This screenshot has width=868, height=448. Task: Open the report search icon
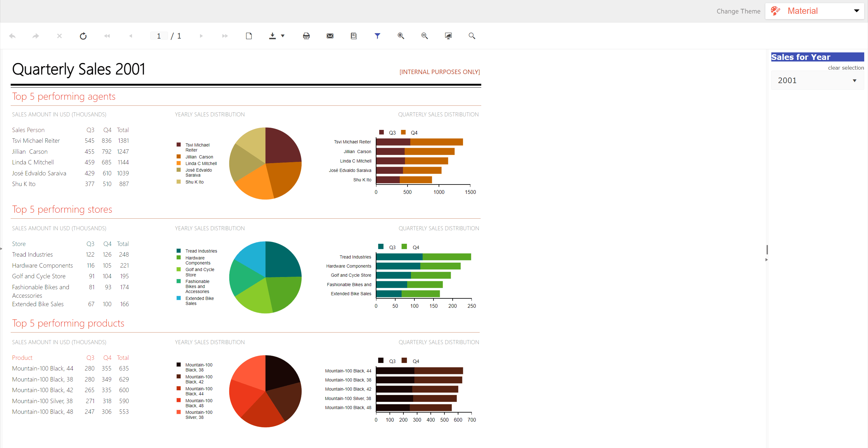pos(472,36)
